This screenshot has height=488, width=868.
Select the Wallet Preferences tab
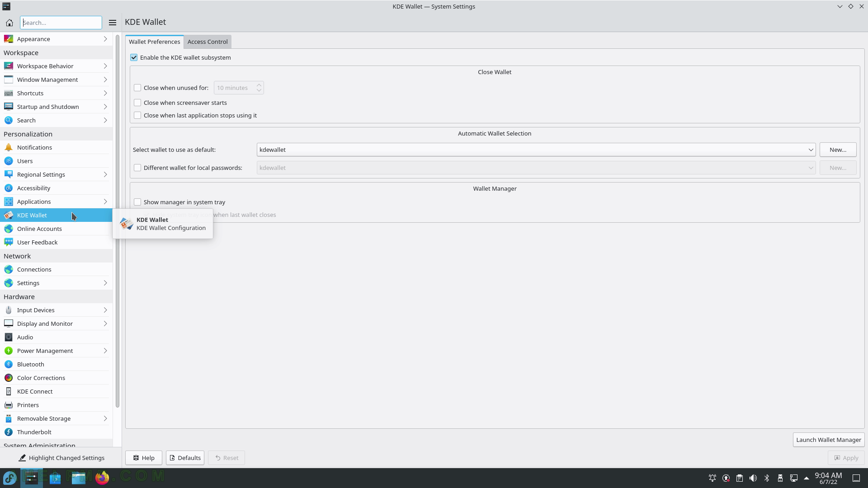pos(155,42)
